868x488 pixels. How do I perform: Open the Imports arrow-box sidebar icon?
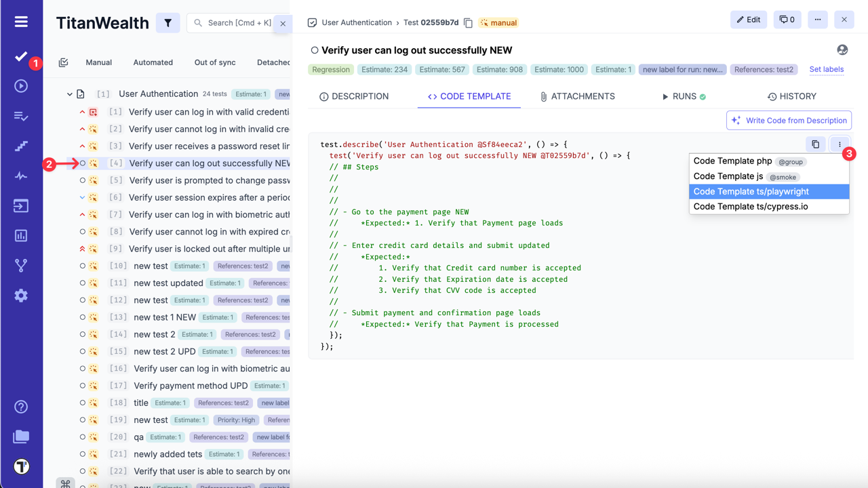21,206
